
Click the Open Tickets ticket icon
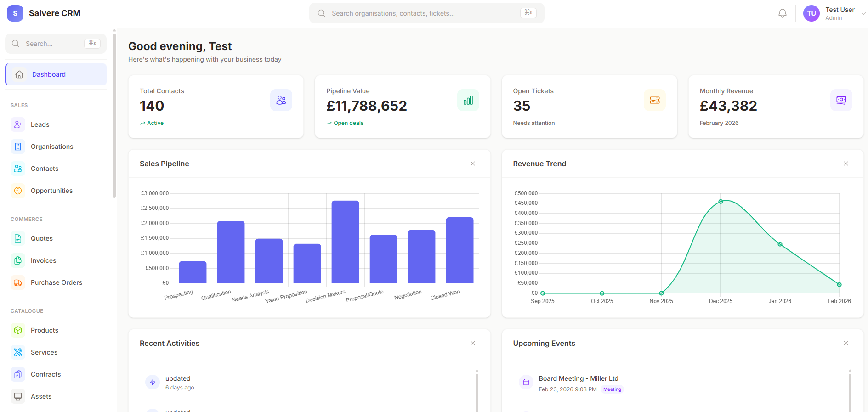point(654,100)
